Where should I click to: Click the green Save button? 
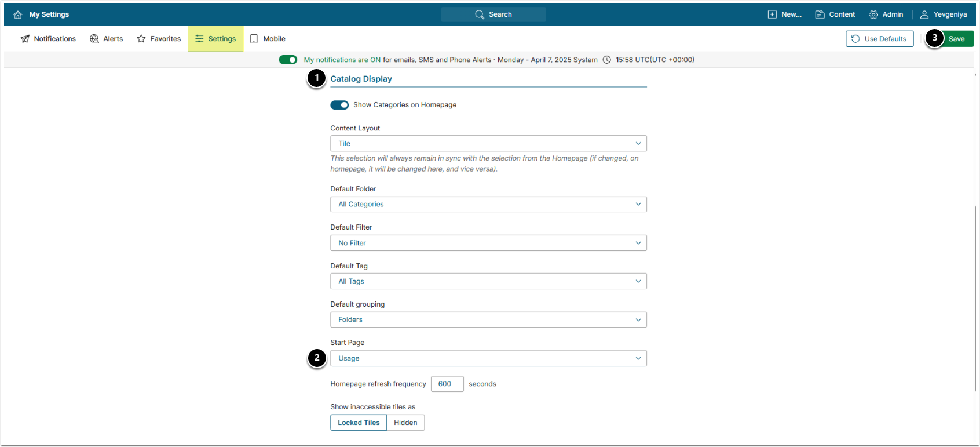coord(956,39)
